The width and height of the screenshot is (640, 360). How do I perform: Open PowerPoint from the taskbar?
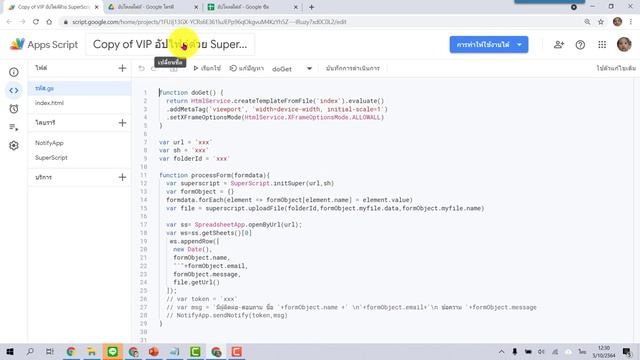coord(154,351)
